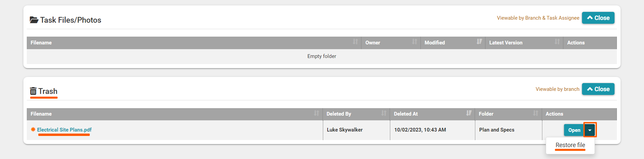Choose Restore file from the dropdown menu
644x159 pixels.
570,145
